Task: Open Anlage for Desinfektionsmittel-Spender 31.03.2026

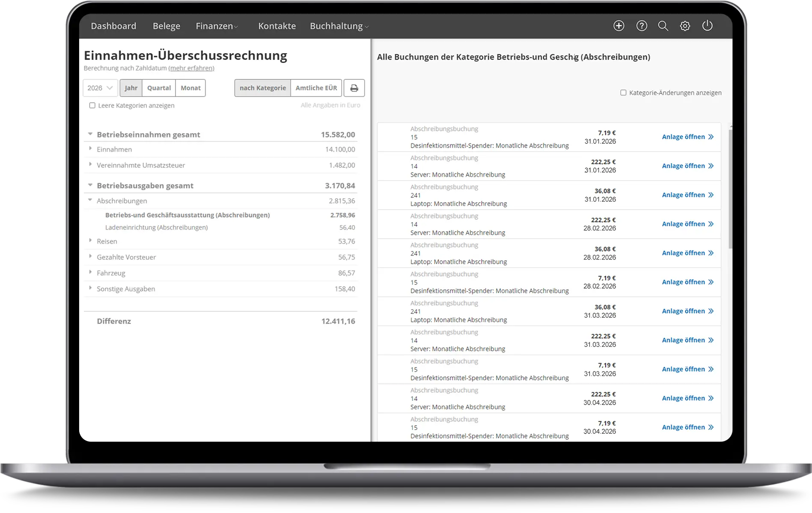Action: point(688,369)
